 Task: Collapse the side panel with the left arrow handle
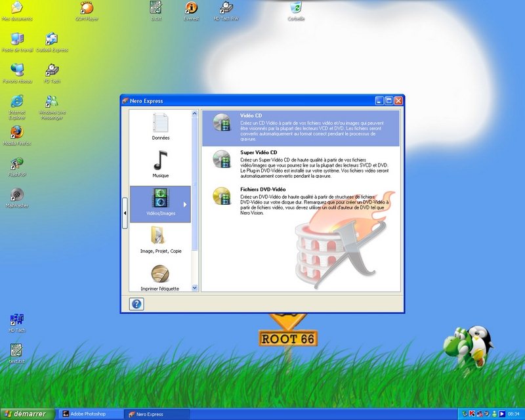125,213
